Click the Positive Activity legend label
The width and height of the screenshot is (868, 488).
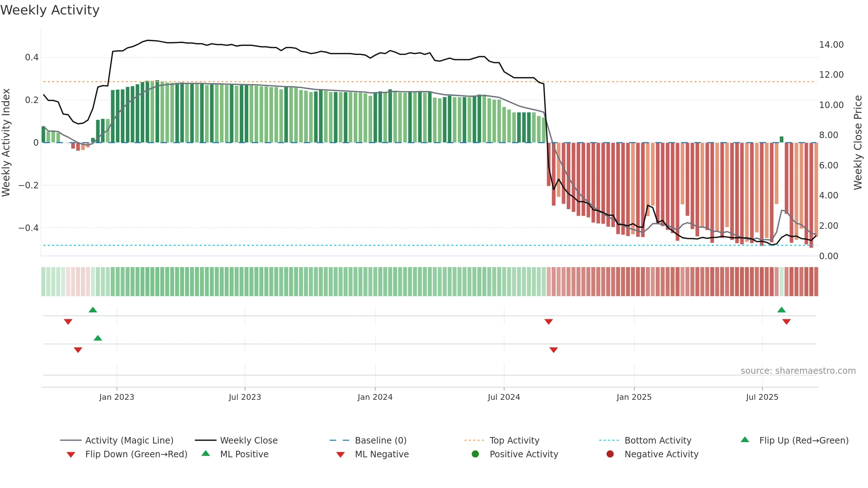tap(524, 454)
